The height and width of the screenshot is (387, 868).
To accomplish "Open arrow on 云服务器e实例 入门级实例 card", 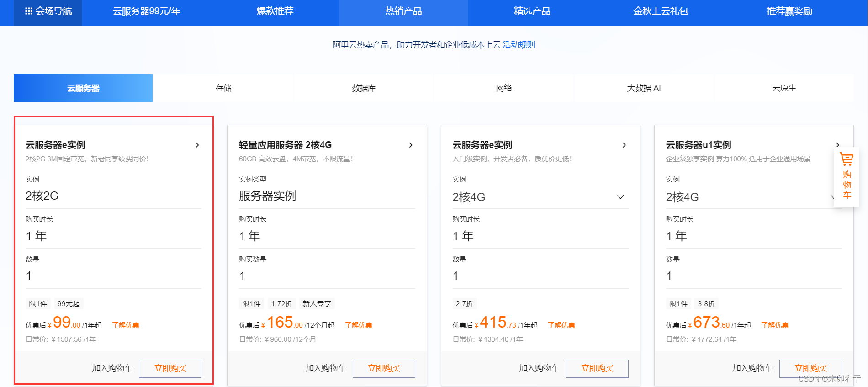I will (624, 145).
